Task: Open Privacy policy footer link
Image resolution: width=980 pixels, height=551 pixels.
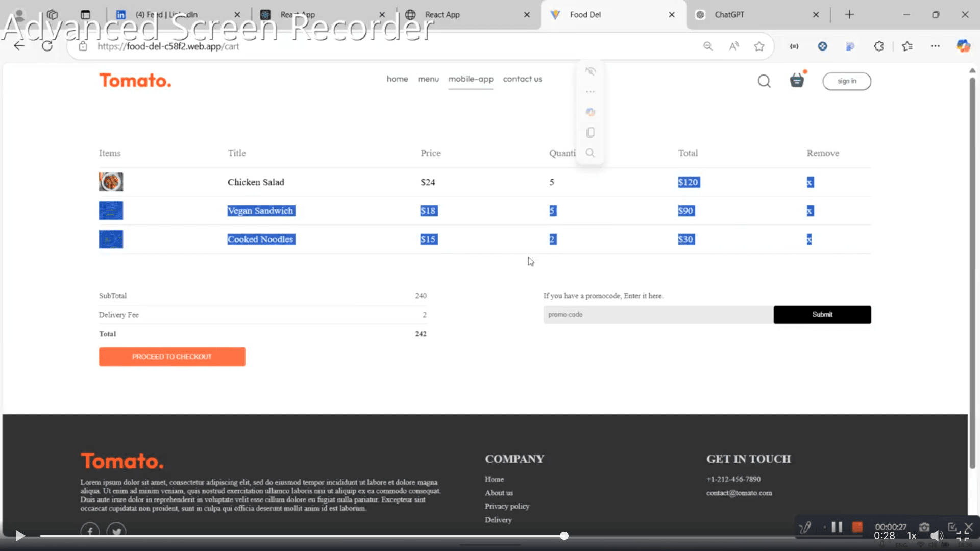Action: click(507, 506)
